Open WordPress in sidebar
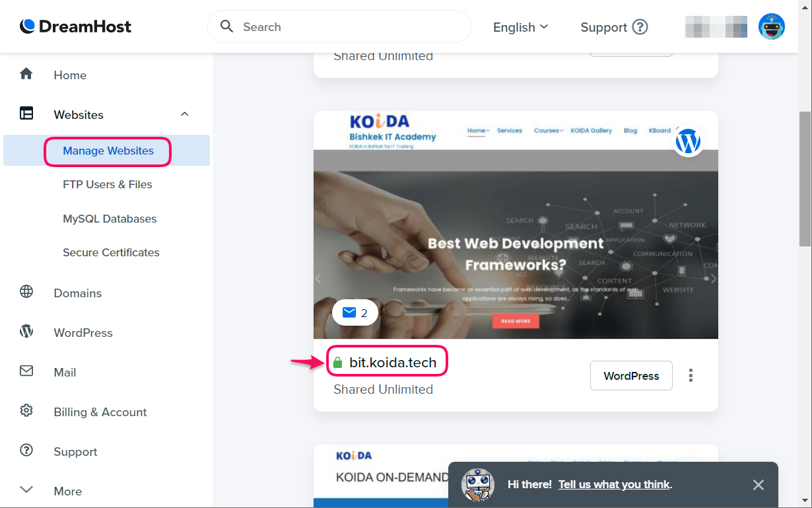The width and height of the screenshot is (812, 508). point(83,333)
